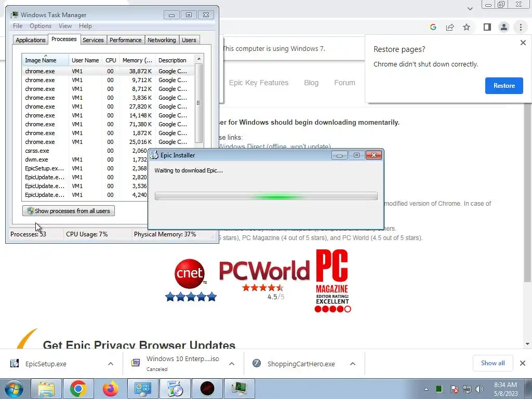Expand Windows 10 iso download options chevron
The width and height of the screenshot is (532, 399).
[232, 364]
